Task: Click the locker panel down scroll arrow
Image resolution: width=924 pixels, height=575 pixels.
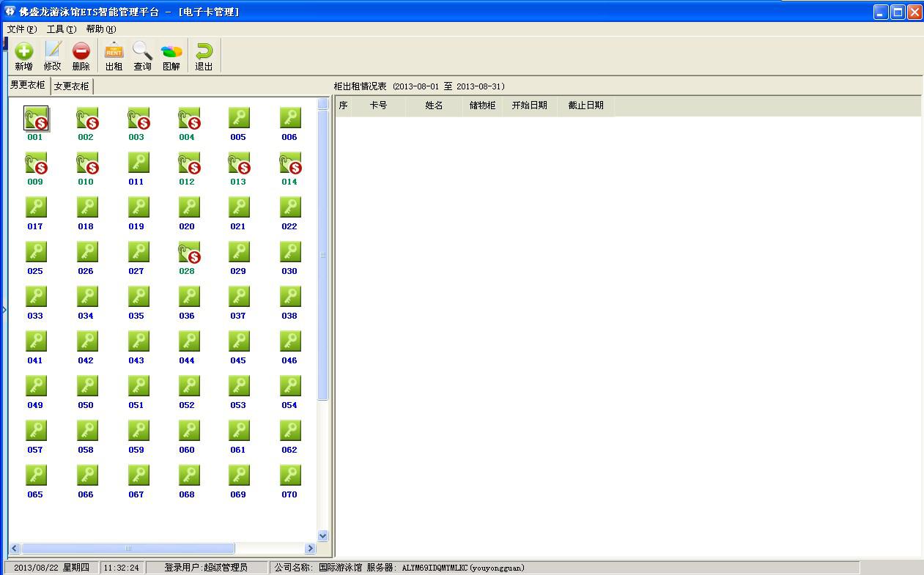Action: pyautogui.click(x=322, y=536)
